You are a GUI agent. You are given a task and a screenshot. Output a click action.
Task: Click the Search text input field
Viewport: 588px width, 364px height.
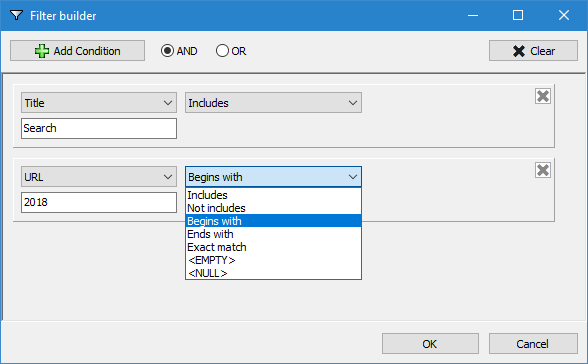click(x=99, y=128)
